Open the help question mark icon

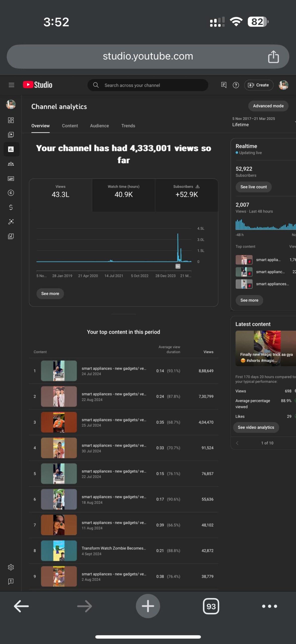pyautogui.click(x=236, y=85)
